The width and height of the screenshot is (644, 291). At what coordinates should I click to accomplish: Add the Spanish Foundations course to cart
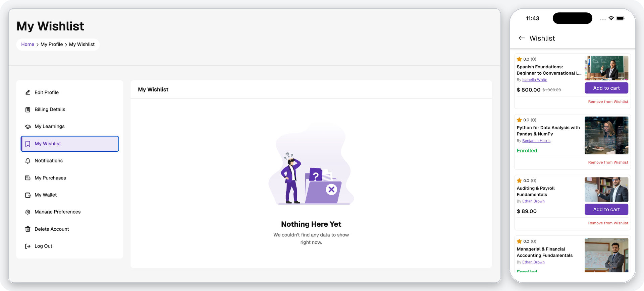[606, 88]
